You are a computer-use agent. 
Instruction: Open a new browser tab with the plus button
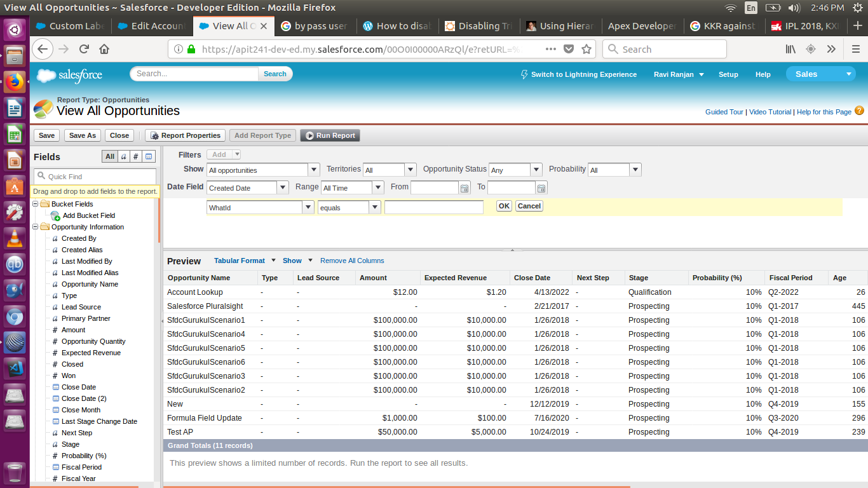(857, 26)
